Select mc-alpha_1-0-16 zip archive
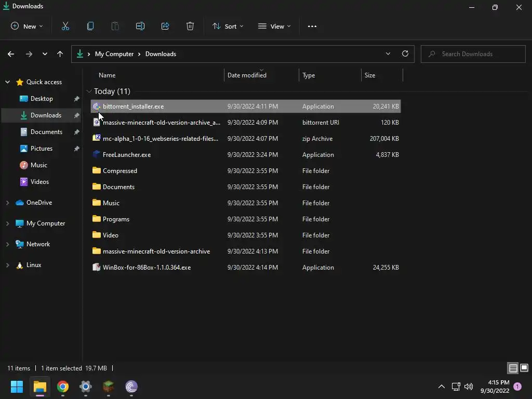This screenshot has width=532, height=399. tap(246, 138)
